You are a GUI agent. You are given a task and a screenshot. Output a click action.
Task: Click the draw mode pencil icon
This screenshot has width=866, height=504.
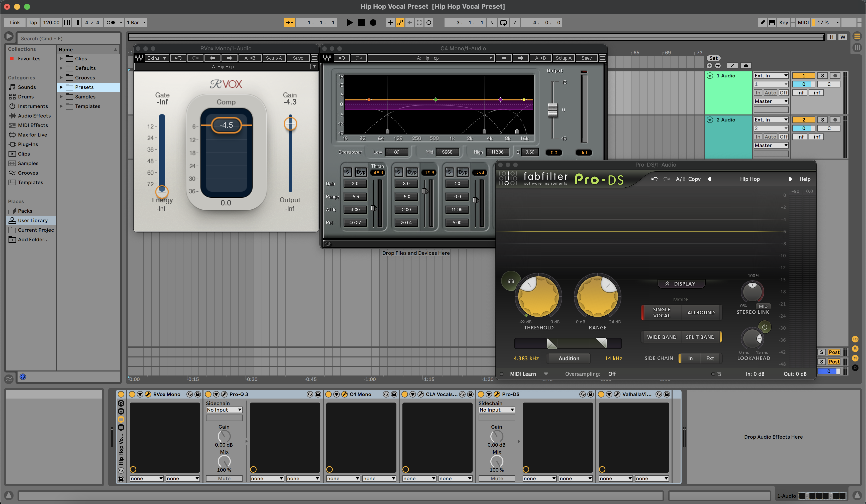click(762, 23)
